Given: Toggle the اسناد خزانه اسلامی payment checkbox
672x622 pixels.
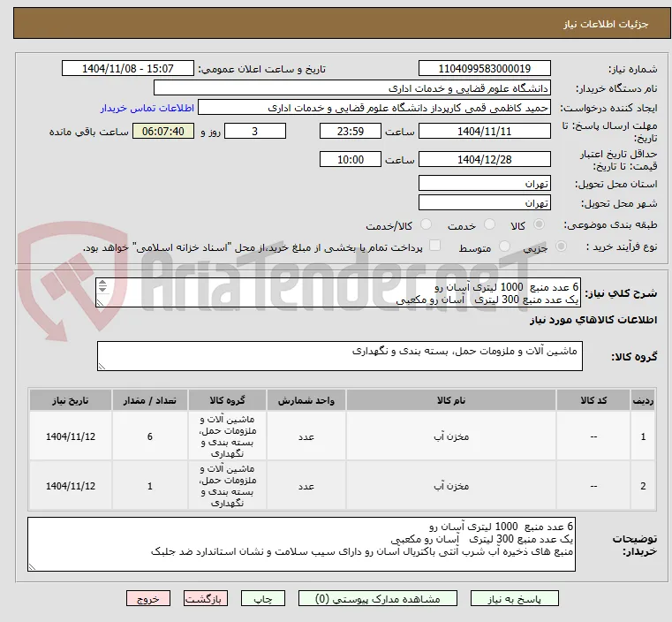Looking at the screenshot, I should point(434,246).
